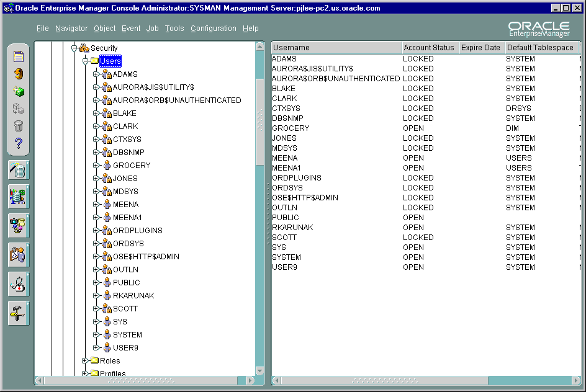Open the Help menu
The height and width of the screenshot is (392, 586).
[250, 29]
